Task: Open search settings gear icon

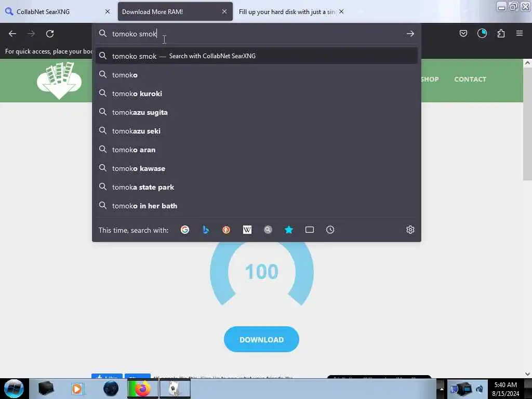Action: [410, 230]
